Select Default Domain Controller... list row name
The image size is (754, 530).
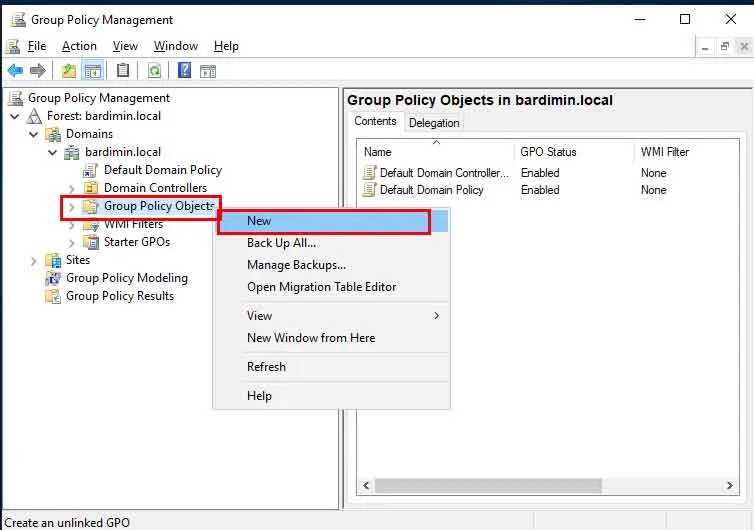[x=444, y=173]
